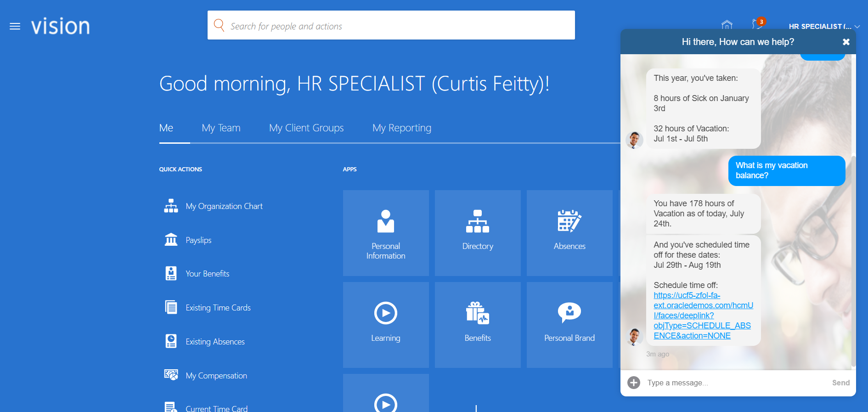The height and width of the screenshot is (412, 868).
Task: Select the Me tab
Action: pyautogui.click(x=166, y=128)
